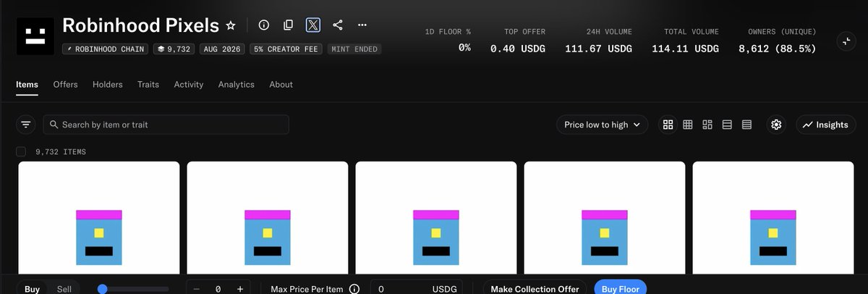Adjust the sweep quantity slider handle
Screen dimensions: 868x294
(102, 289)
